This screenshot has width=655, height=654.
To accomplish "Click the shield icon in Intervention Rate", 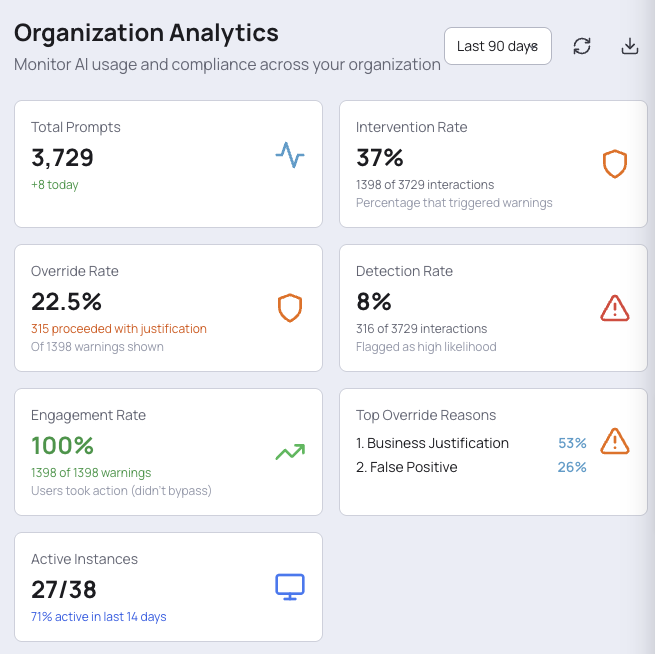I will pos(614,164).
